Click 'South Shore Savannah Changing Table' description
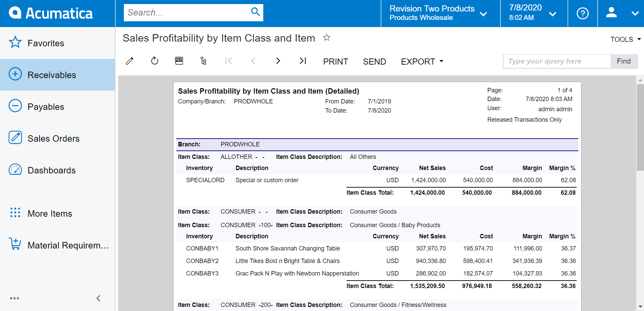This screenshot has height=311, width=644. coord(288,248)
